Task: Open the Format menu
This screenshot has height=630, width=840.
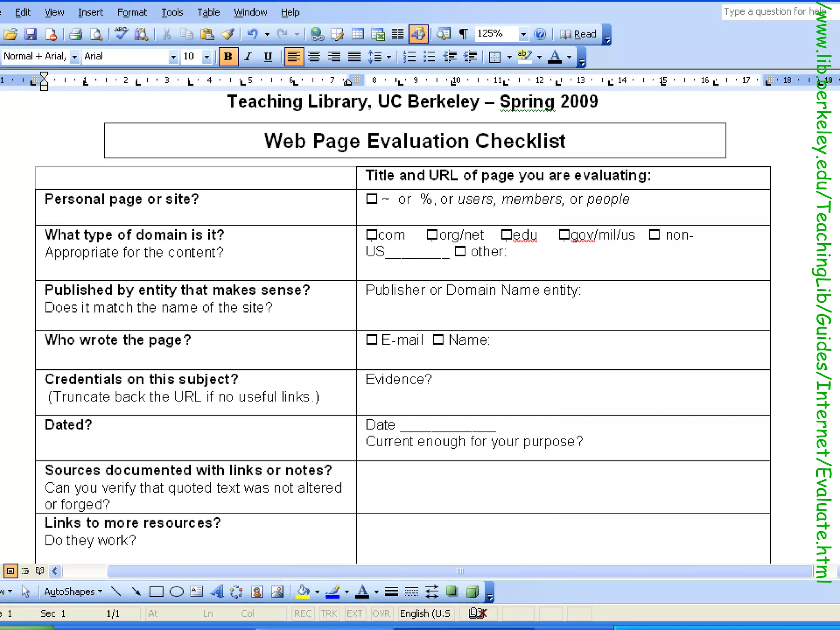Action: coord(132,12)
